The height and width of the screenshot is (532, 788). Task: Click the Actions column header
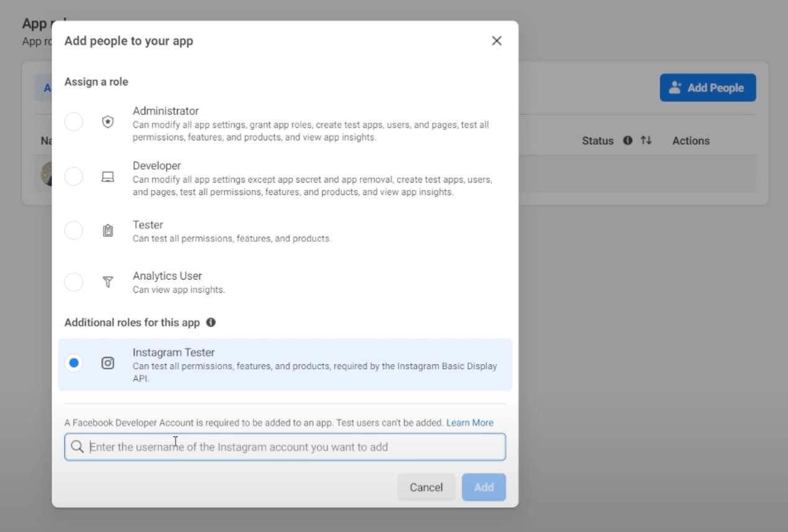(691, 141)
